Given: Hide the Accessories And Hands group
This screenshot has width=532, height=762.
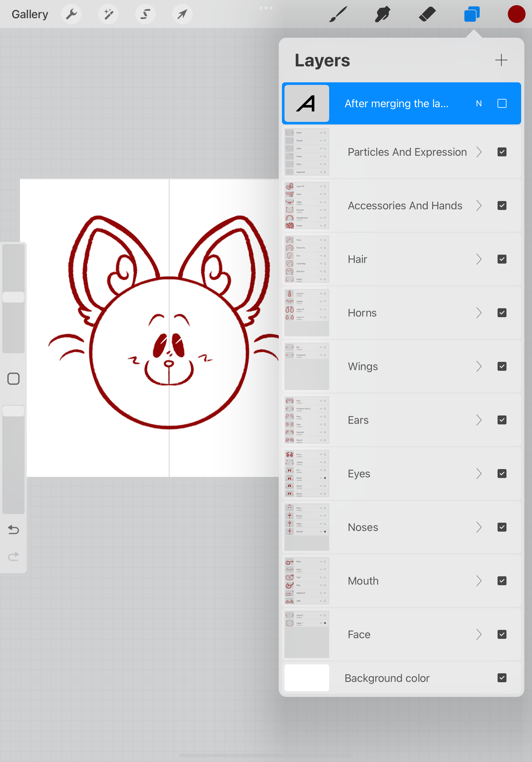Looking at the screenshot, I should coord(502,205).
